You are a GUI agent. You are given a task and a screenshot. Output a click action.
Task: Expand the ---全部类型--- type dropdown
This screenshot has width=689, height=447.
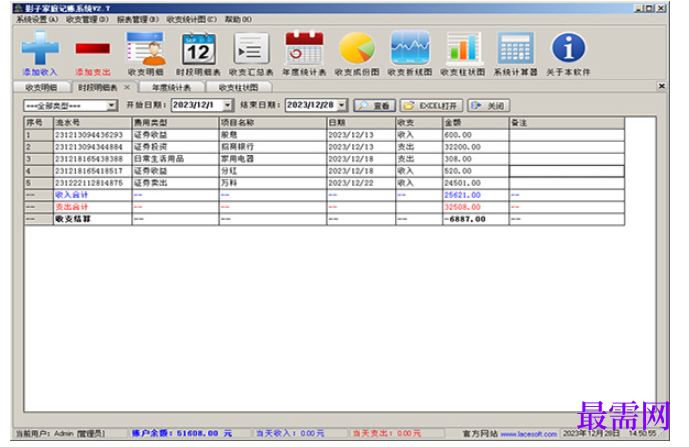pos(111,105)
